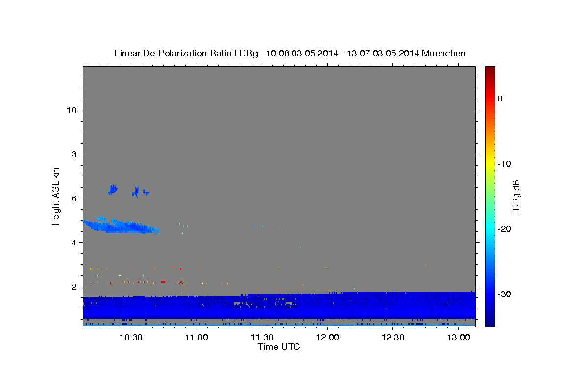Image resolution: width=588 pixels, height=392 pixels.
Task: Click the colorbar value 0
Action: click(x=500, y=98)
